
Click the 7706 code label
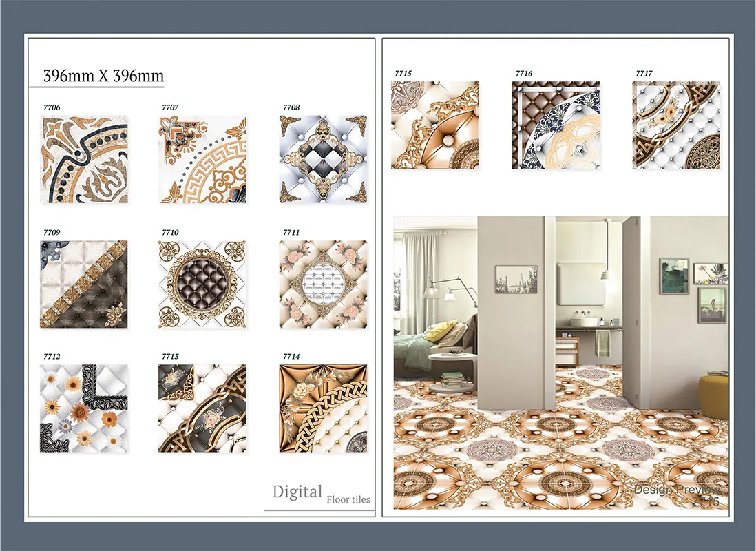(51, 107)
